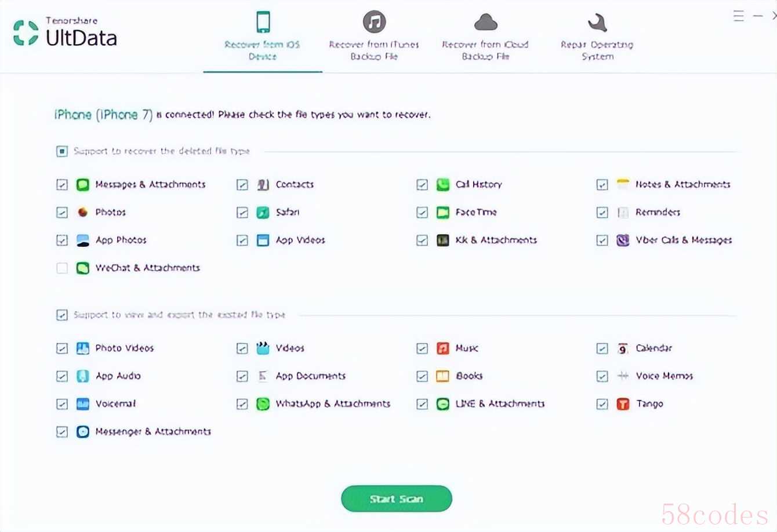The width and height of the screenshot is (777, 532).
Task: Uncheck the LINE & Attachments checkbox
Action: point(422,404)
